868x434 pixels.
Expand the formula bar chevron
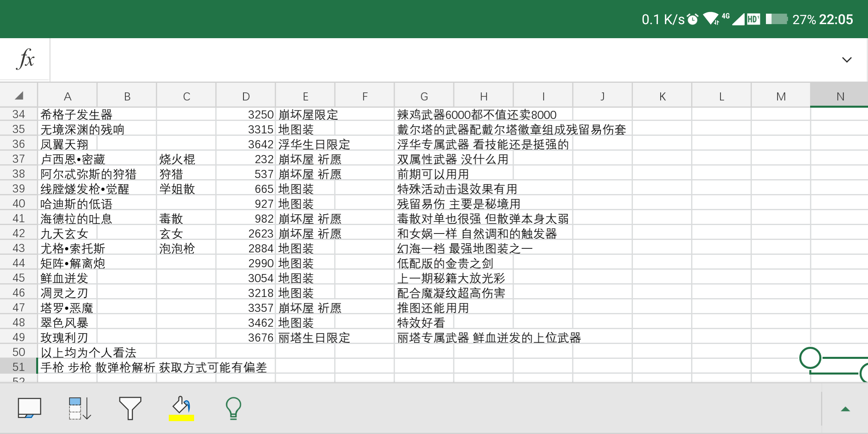[x=847, y=60]
